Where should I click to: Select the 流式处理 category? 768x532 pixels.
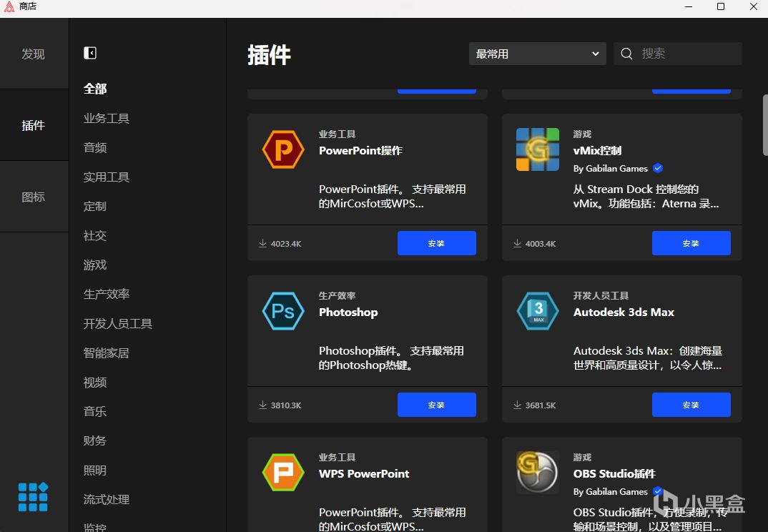coord(107,500)
